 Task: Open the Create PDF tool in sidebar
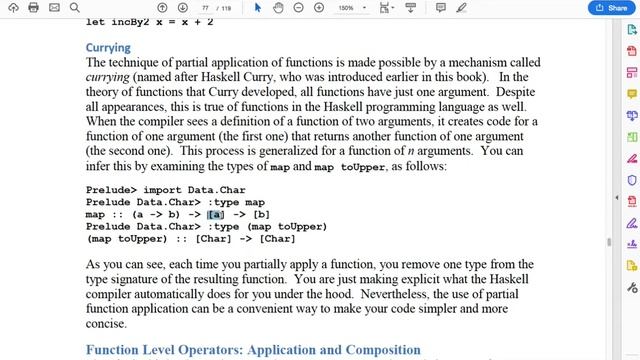coord(631,51)
